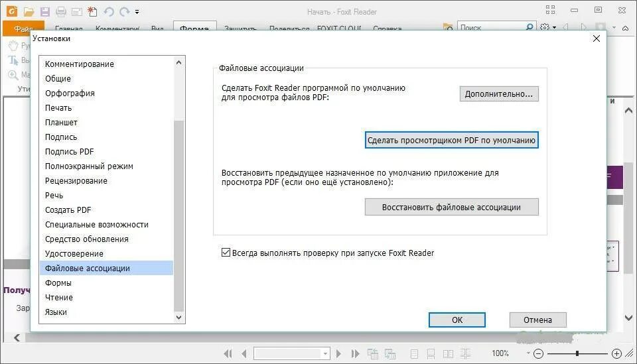Switch to the Форма ribbon tab
This screenshot has height=364, width=637.
tap(194, 28)
